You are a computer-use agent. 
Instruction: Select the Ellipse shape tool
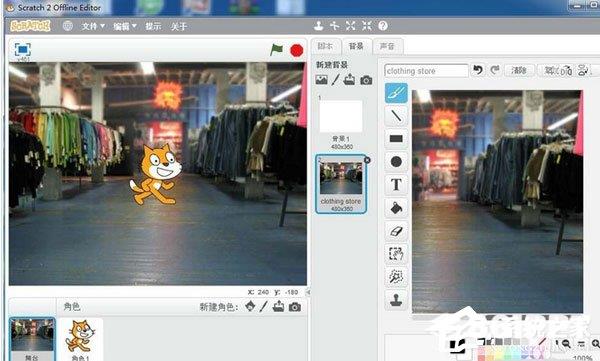point(396,162)
